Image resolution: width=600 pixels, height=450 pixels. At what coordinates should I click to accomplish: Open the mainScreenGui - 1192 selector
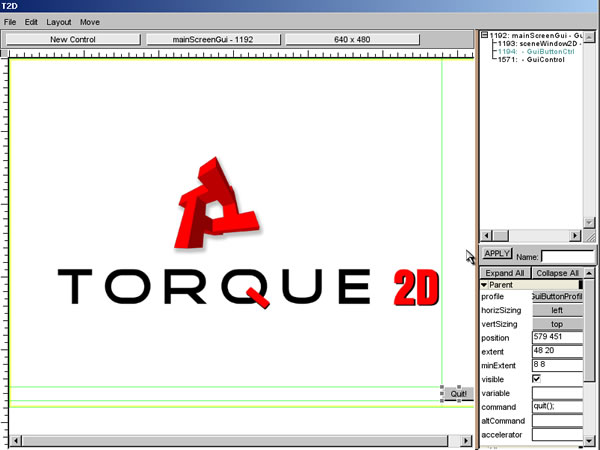(x=213, y=39)
